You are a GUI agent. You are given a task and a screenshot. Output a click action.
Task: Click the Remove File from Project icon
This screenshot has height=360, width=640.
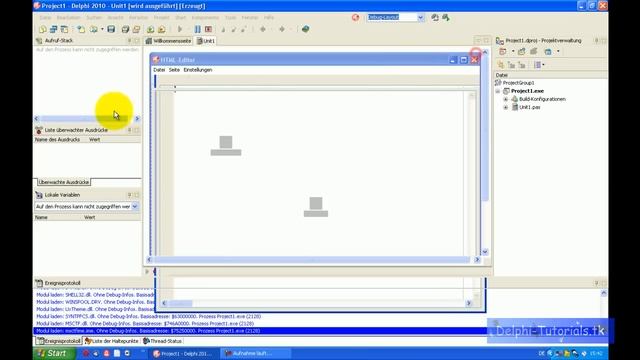[162, 29]
